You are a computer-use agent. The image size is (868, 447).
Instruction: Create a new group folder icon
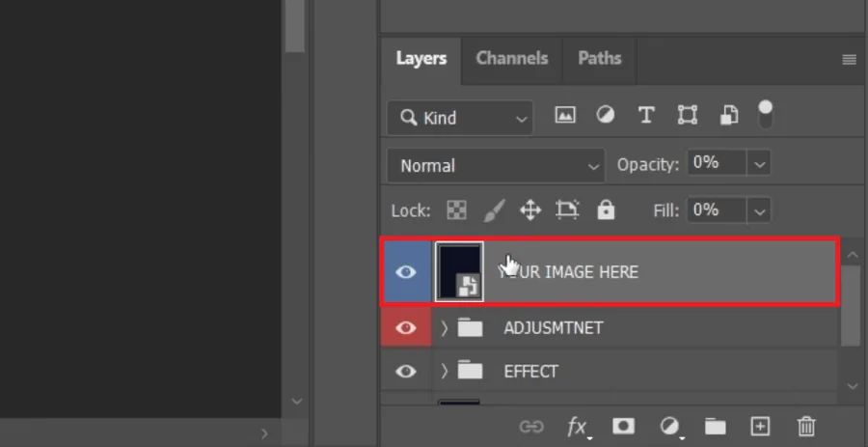716,427
